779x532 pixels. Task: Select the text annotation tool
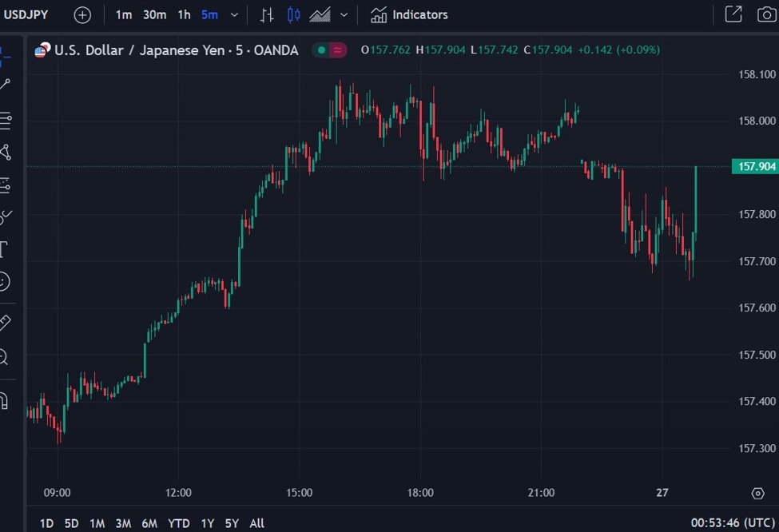[x=4, y=249]
